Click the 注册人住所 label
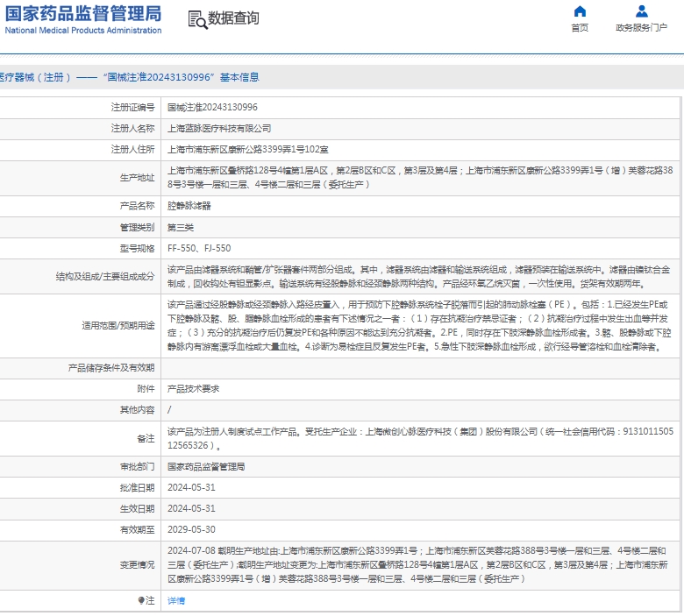 tap(132, 150)
